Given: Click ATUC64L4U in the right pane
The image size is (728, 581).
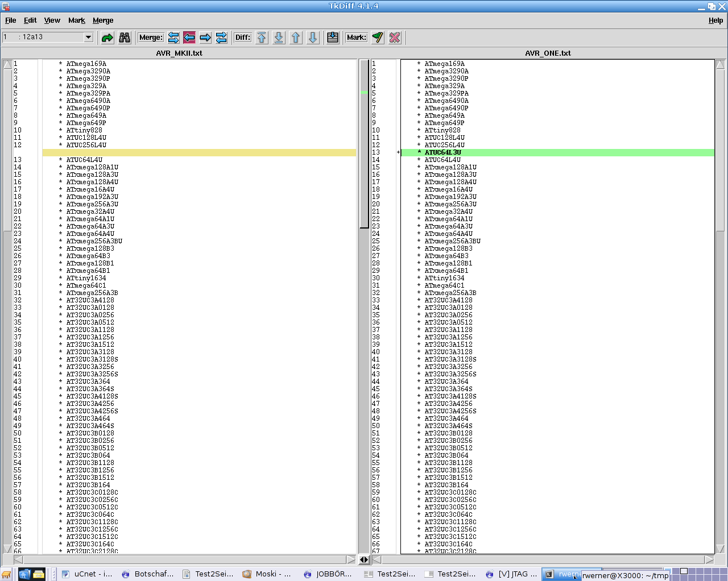Looking at the screenshot, I should point(442,160).
